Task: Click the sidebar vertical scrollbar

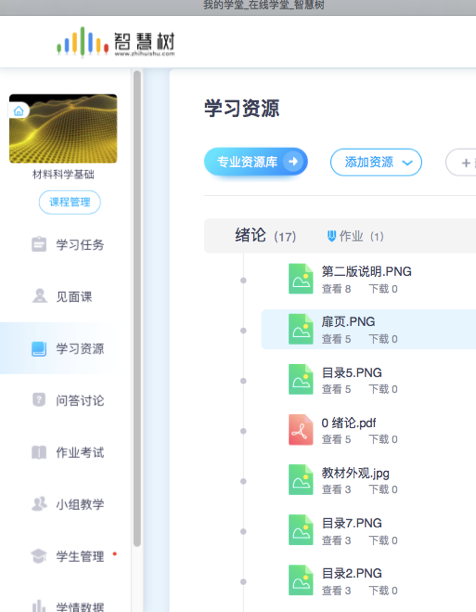Action: (137, 308)
